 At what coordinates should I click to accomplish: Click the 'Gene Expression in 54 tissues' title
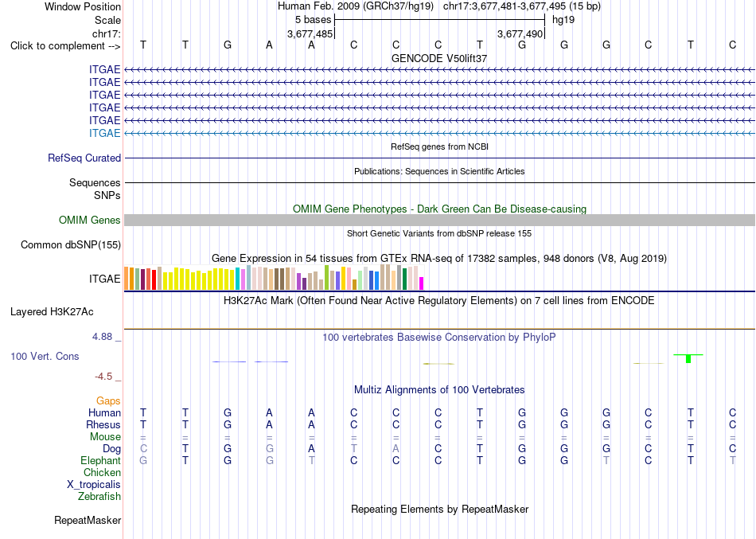tap(439, 258)
